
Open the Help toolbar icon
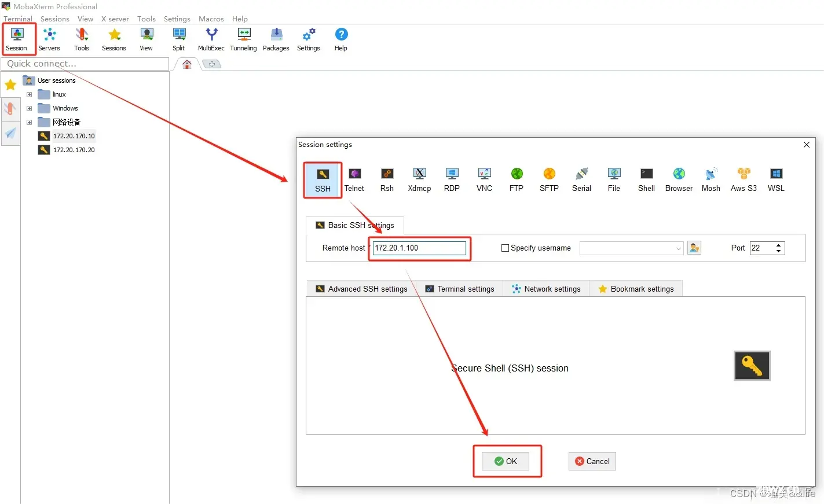(341, 39)
